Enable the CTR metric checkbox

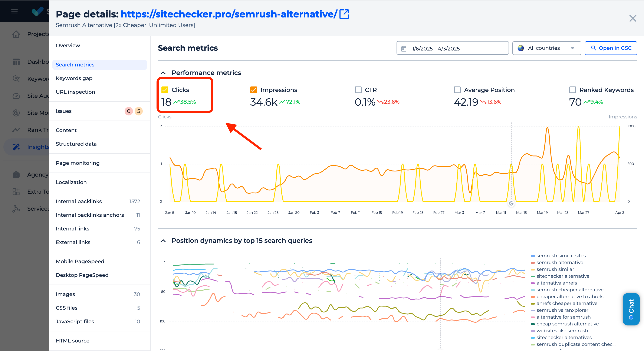[358, 90]
